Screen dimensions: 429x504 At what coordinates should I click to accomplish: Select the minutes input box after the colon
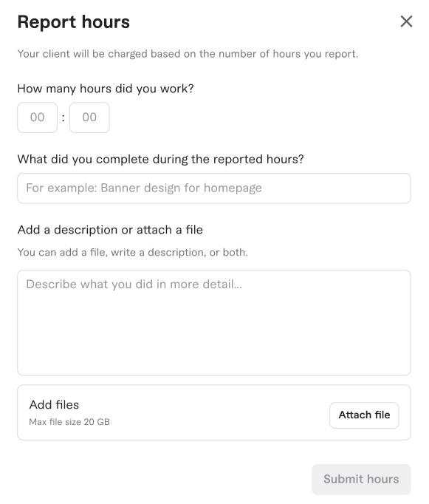[89, 118]
